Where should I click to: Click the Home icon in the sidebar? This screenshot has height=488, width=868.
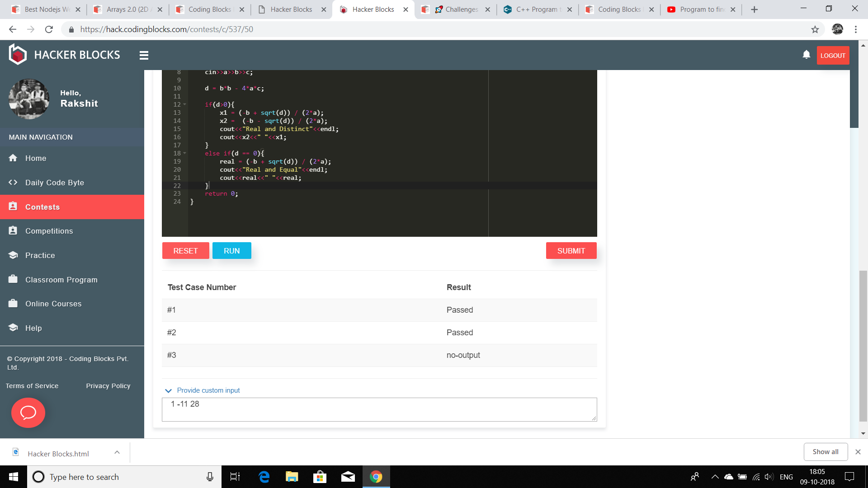pos(13,158)
